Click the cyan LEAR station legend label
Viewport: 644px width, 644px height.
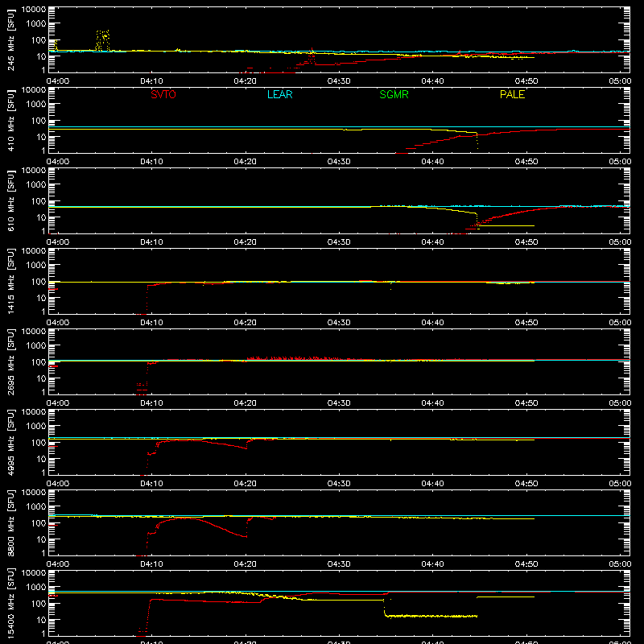point(279,94)
